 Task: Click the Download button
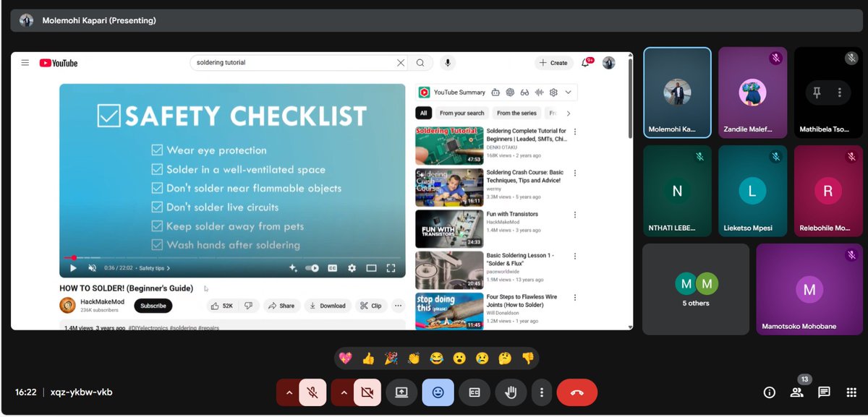(328, 306)
